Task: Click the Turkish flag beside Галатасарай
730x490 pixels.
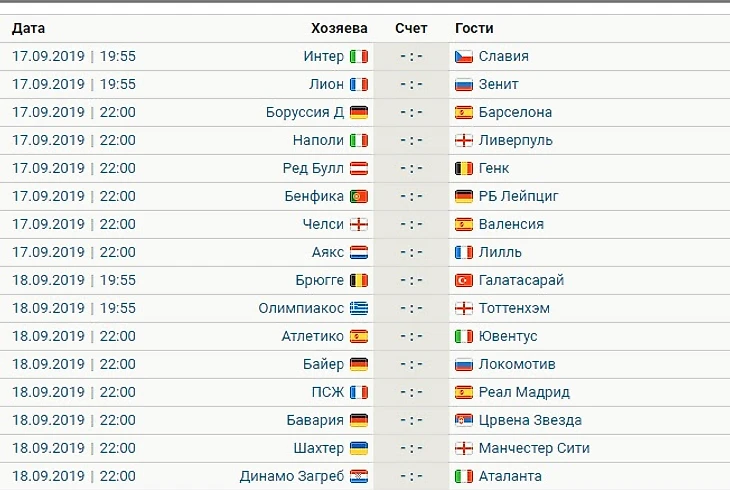Action: point(463,281)
